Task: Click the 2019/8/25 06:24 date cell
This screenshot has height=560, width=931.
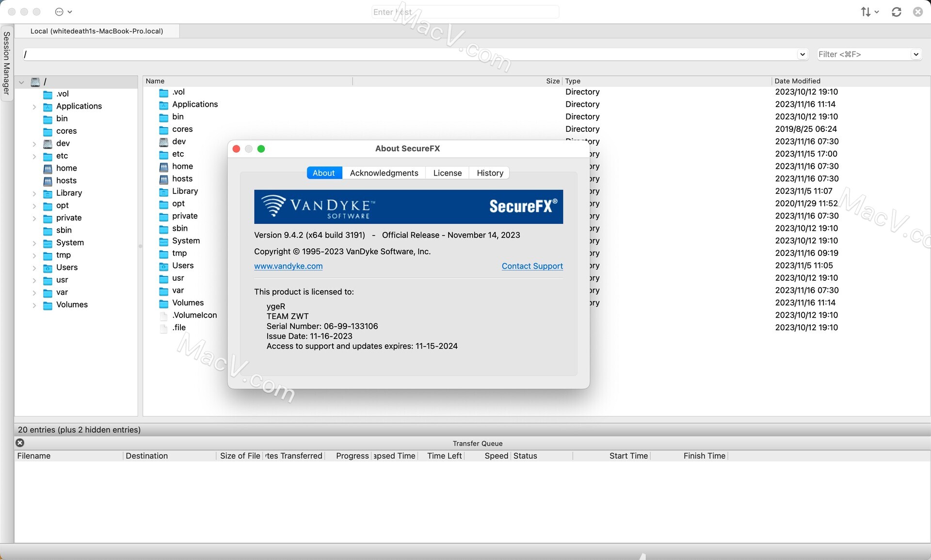Action: coord(806,129)
